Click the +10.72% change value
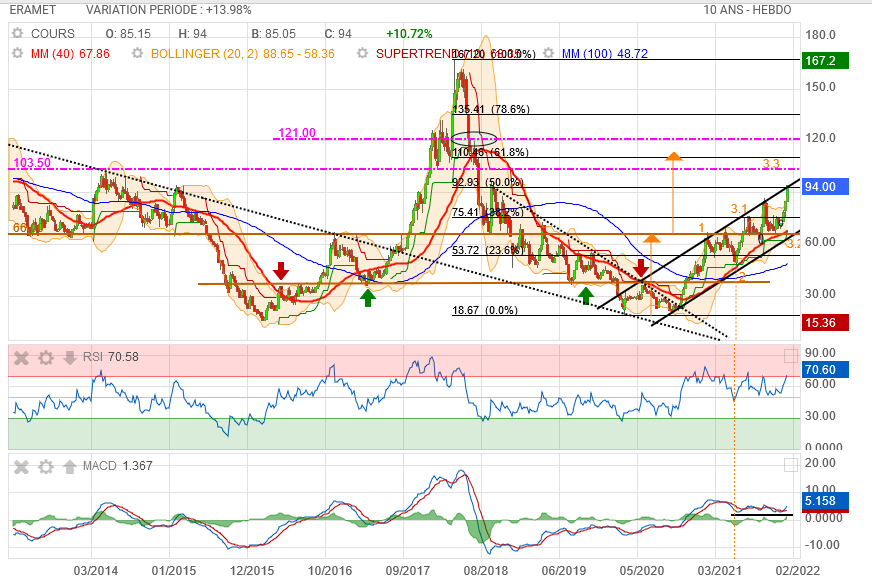 409,34
